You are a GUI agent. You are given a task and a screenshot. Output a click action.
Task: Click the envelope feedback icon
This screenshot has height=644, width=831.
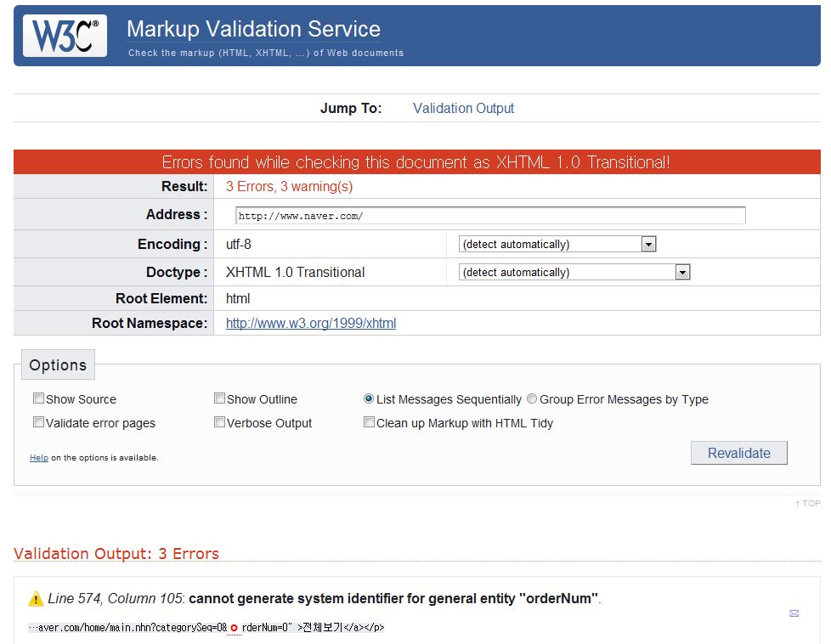(x=794, y=613)
